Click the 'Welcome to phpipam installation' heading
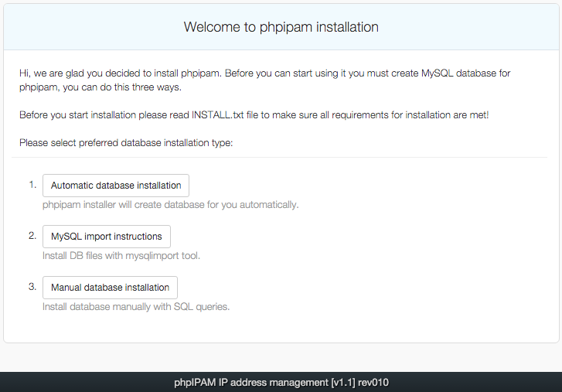This screenshot has width=562, height=392. 281,27
